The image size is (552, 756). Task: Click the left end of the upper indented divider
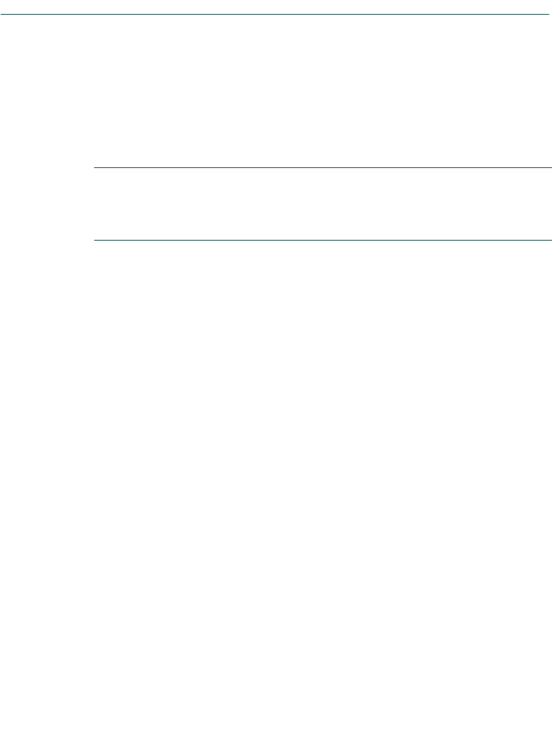pos(96,168)
